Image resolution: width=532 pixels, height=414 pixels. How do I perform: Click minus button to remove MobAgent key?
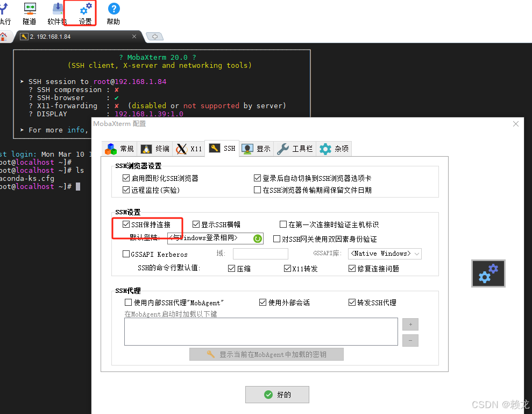point(410,340)
